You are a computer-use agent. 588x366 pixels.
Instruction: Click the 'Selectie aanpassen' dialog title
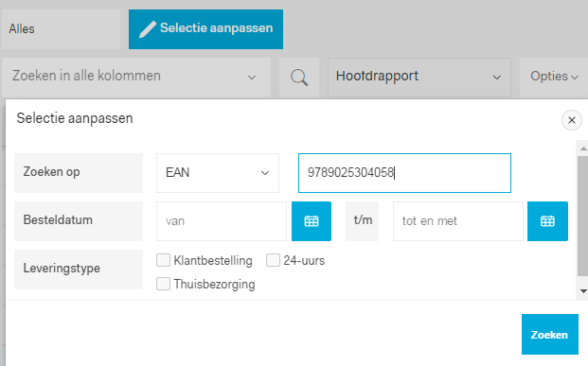(75, 119)
